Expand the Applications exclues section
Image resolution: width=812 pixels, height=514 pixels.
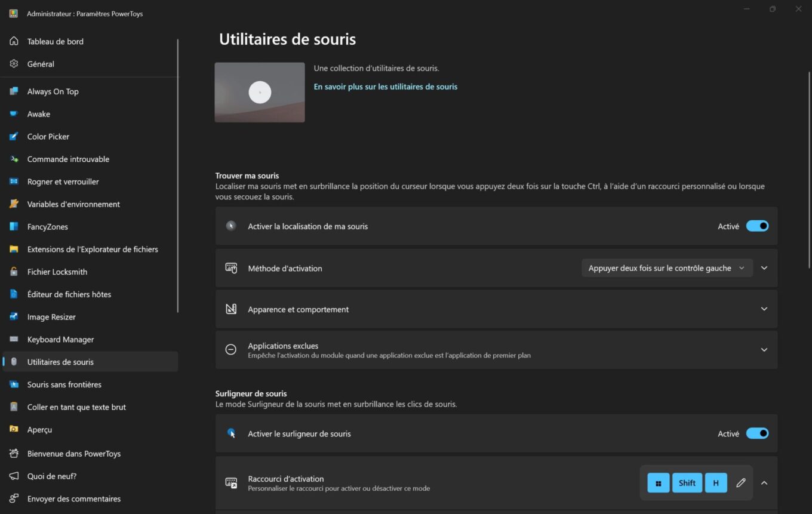pos(764,350)
